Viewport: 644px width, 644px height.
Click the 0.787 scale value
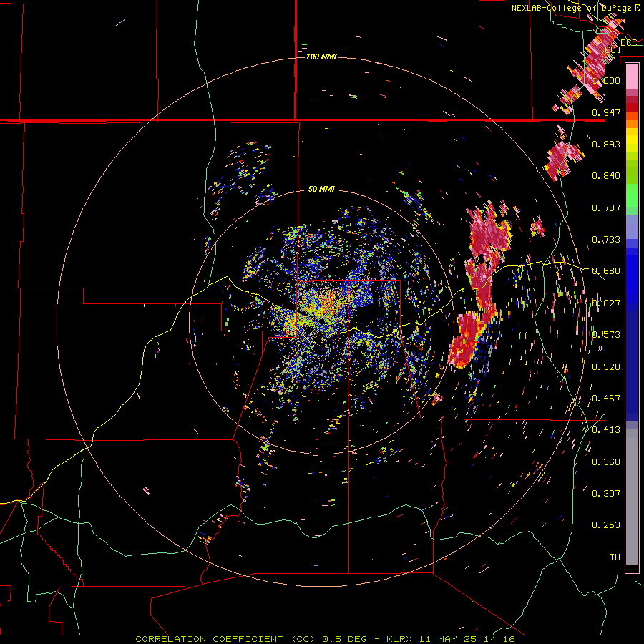pyautogui.click(x=606, y=208)
